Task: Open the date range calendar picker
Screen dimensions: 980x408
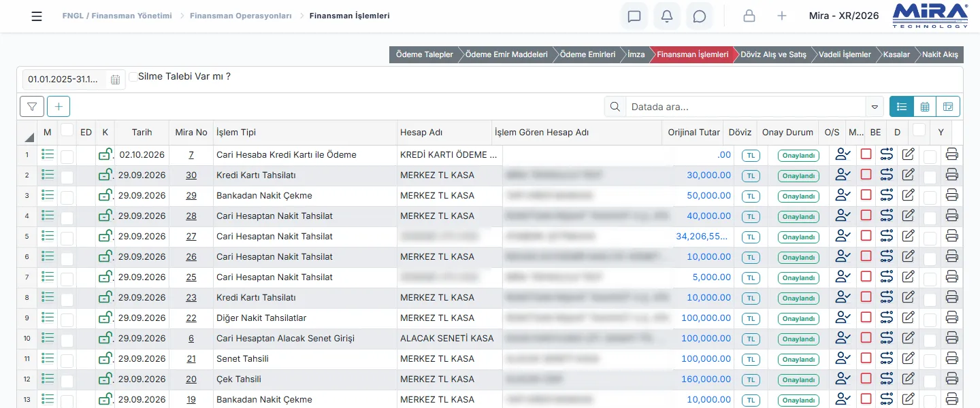Action: pos(115,80)
